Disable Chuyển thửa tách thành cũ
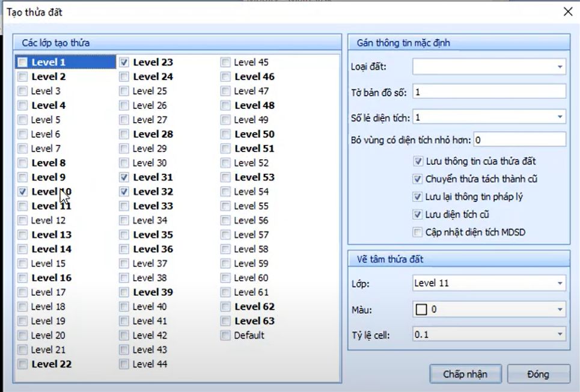 [x=418, y=179]
